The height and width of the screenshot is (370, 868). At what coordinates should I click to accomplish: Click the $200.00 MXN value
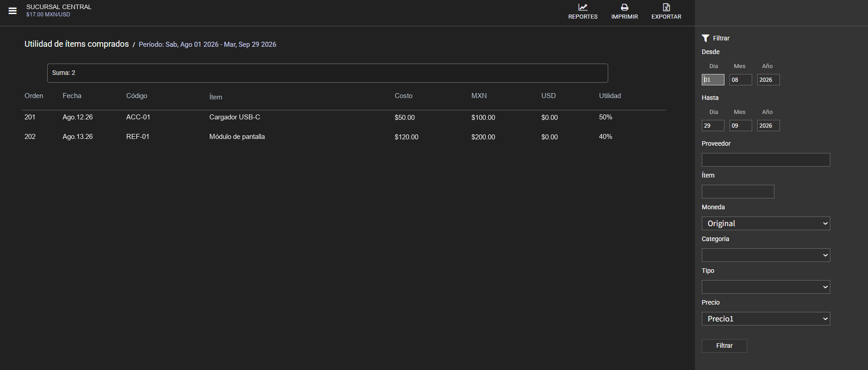tap(483, 137)
